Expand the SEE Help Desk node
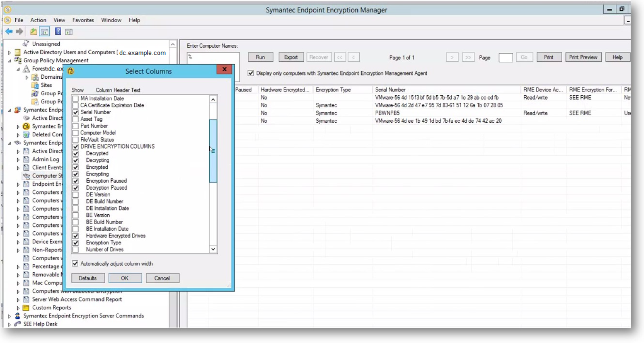The height and width of the screenshot is (343, 644). pyautogui.click(x=9, y=324)
